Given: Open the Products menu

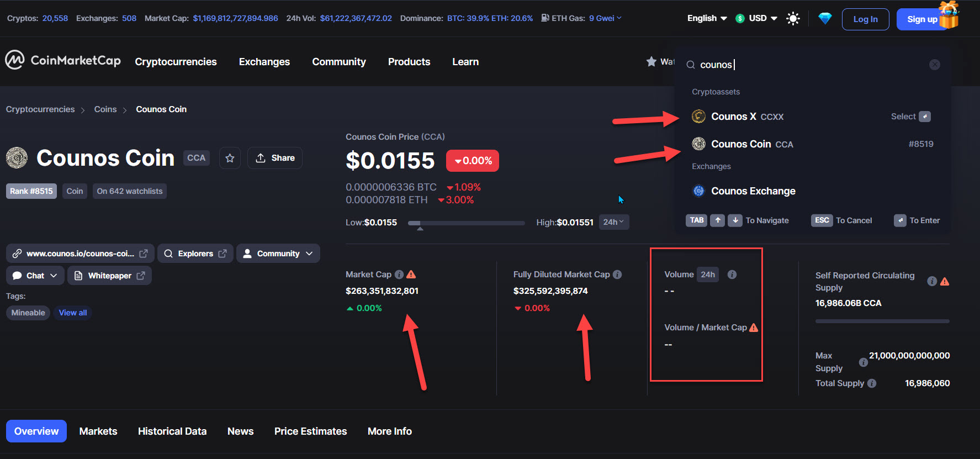Looking at the screenshot, I should pyautogui.click(x=409, y=62).
